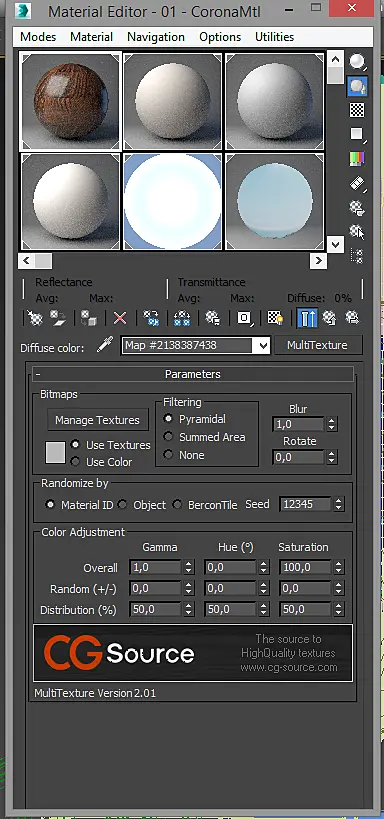Click the Distribution Saturation value field
This screenshot has width=384, height=819.
click(306, 610)
